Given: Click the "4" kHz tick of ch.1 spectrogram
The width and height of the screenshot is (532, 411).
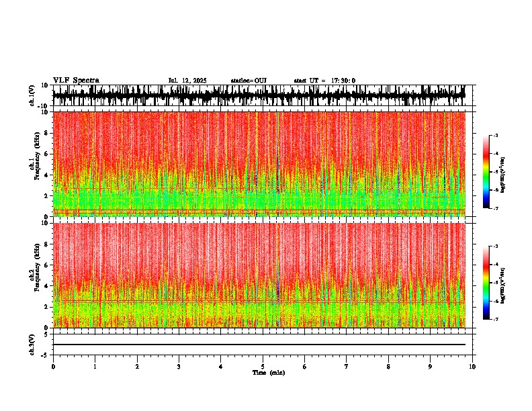Looking at the screenshot, I should pos(47,175).
